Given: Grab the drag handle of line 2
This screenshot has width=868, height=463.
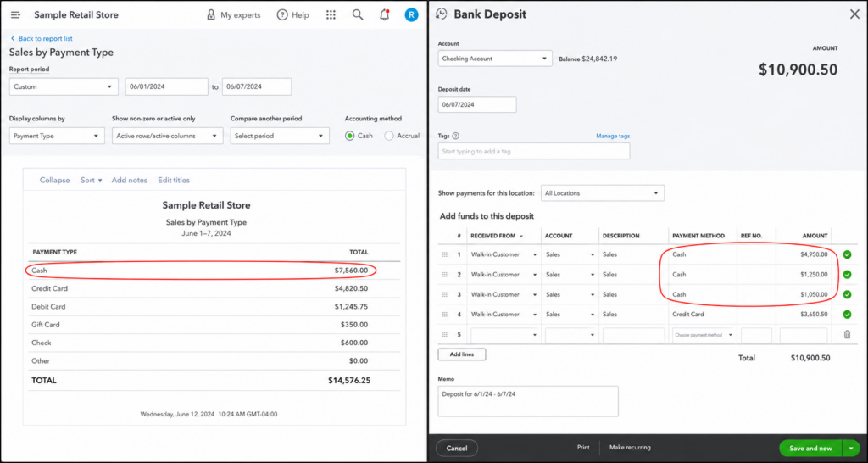Looking at the screenshot, I should tap(444, 275).
